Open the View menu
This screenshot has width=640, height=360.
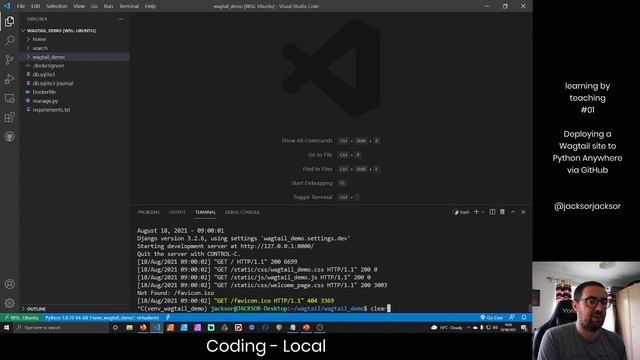coord(79,6)
